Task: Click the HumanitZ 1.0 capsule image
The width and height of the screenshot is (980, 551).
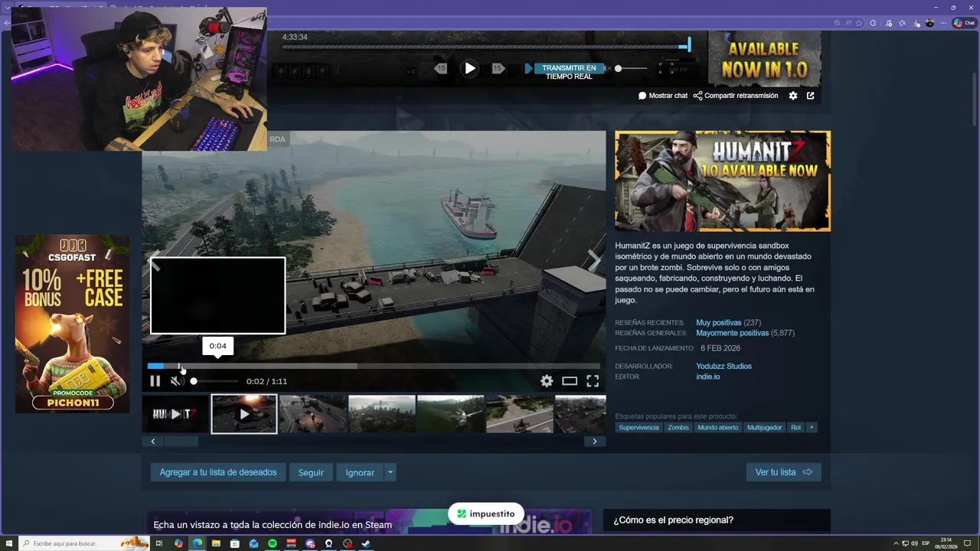Action: click(x=723, y=181)
